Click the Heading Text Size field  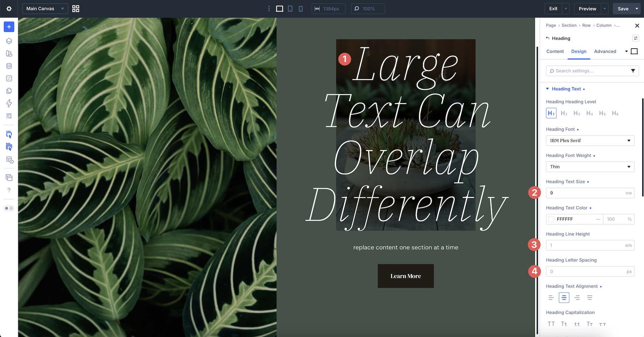pyautogui.click(x=590, y=193)
